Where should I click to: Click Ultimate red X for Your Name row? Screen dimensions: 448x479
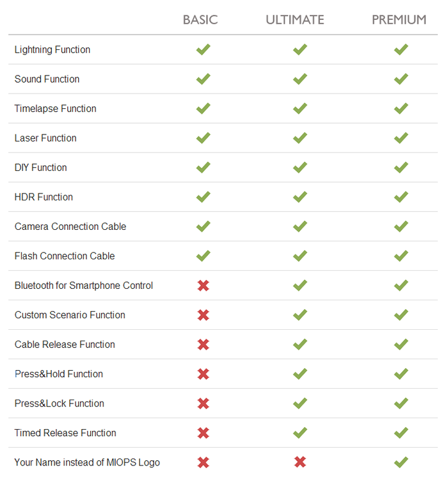[x=300, y=462]
